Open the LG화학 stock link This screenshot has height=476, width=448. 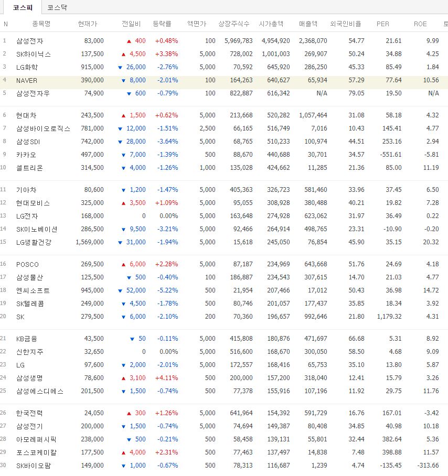pos(27,67)
